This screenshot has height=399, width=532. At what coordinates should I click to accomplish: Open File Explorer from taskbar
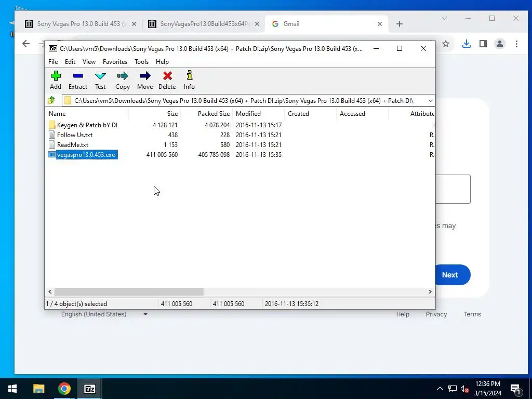(x=38, y=389)
